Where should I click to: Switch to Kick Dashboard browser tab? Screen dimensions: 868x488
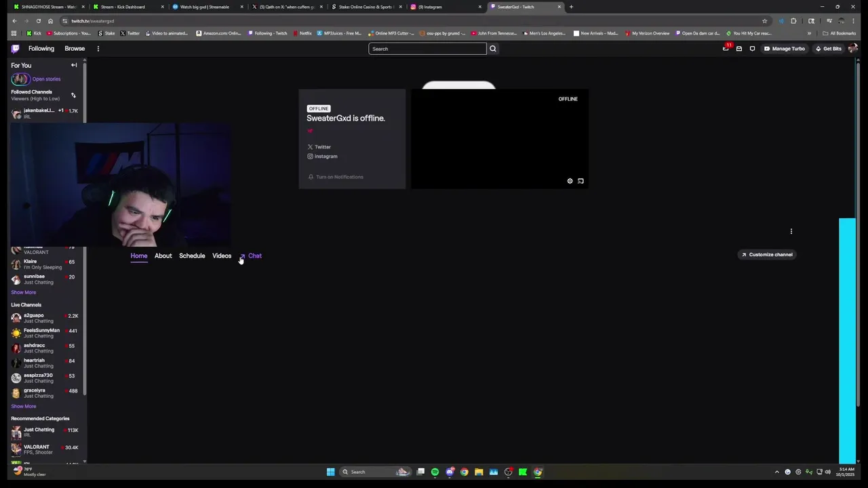tap(128, 7)
